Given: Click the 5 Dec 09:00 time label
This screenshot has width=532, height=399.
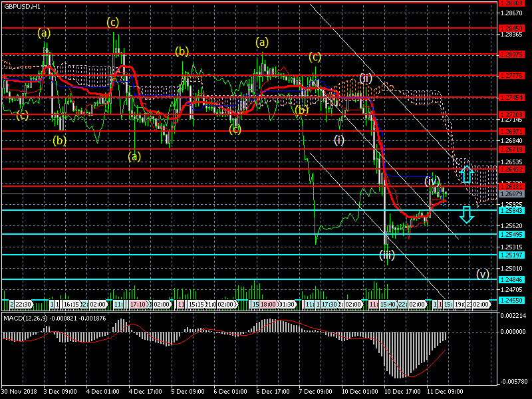Looking at the screenshot, I should 188,392.
